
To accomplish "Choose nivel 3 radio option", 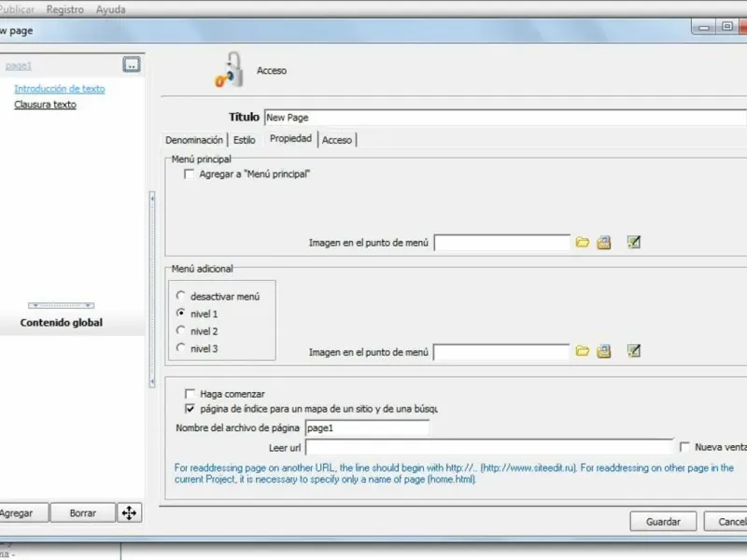I will click(180, 348).
